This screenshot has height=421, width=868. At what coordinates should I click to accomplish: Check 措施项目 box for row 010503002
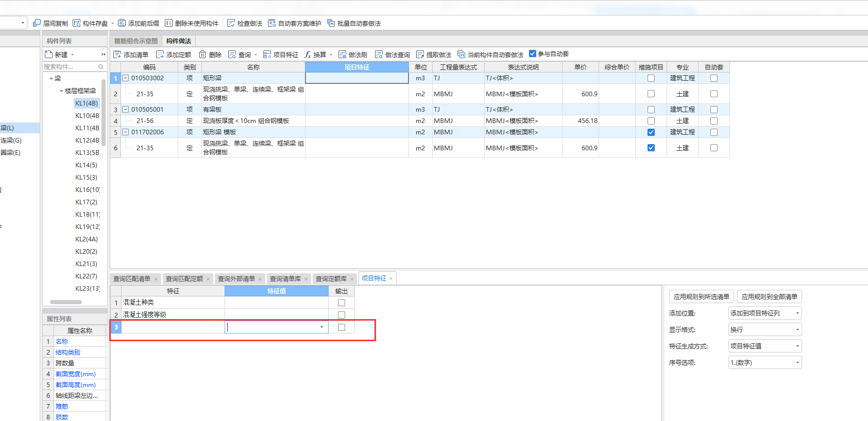(x=651, y=78)
